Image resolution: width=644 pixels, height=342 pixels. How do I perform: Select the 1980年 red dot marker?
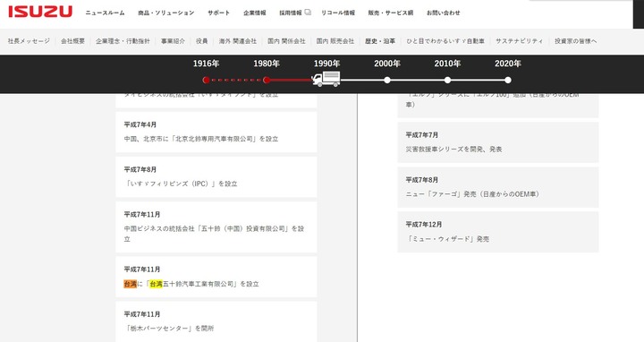267,81
